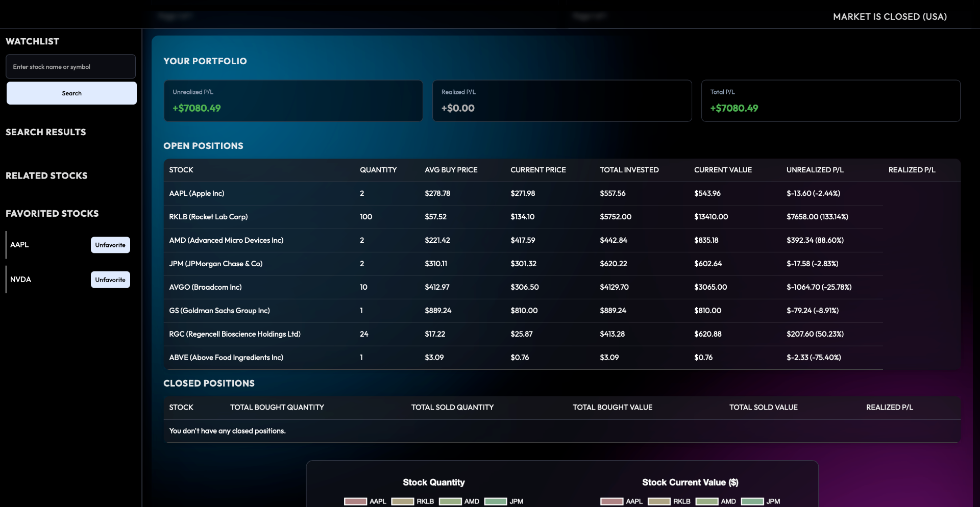Click the 'You don't have any closed positions' message

click(227, 431)
